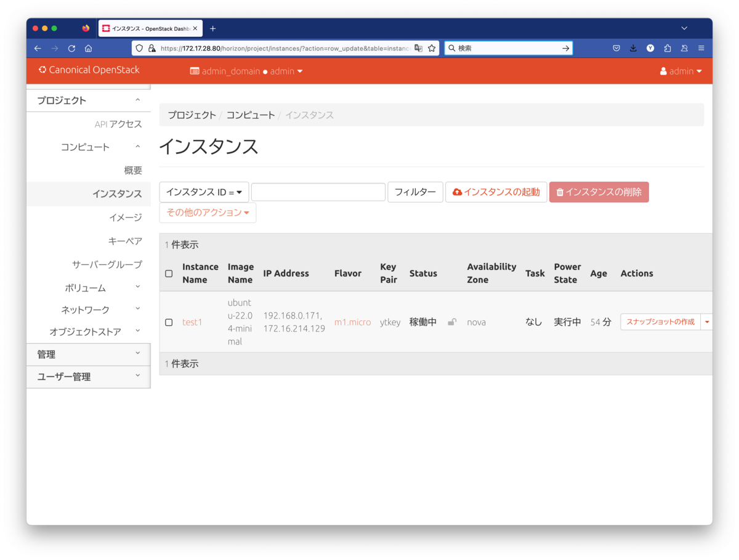739x560 pixels.
Task: Open the インスタンス ID filter dropdown
Action: (x=204, y=192)
